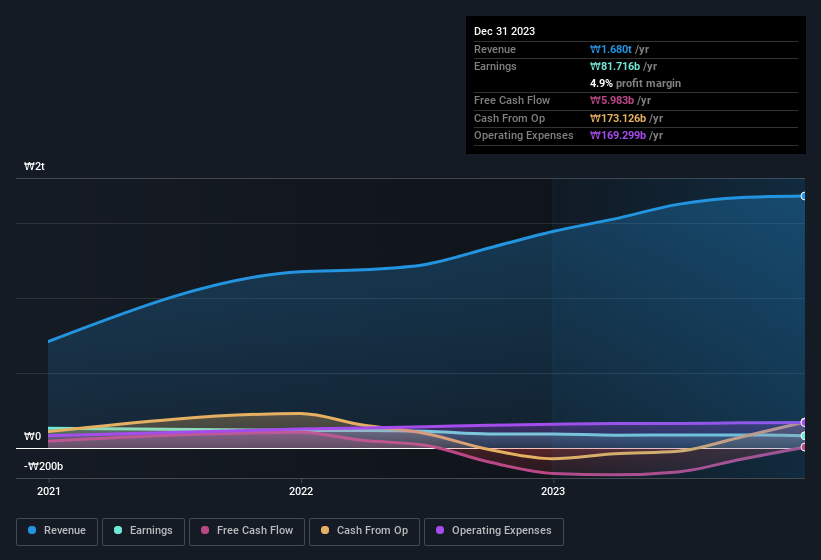Image resolution: width=821 pixels, height=560 pixels.
Task: Click the ₩2t y-axis label
Action: pyautogui.click(x=35, y=166)
